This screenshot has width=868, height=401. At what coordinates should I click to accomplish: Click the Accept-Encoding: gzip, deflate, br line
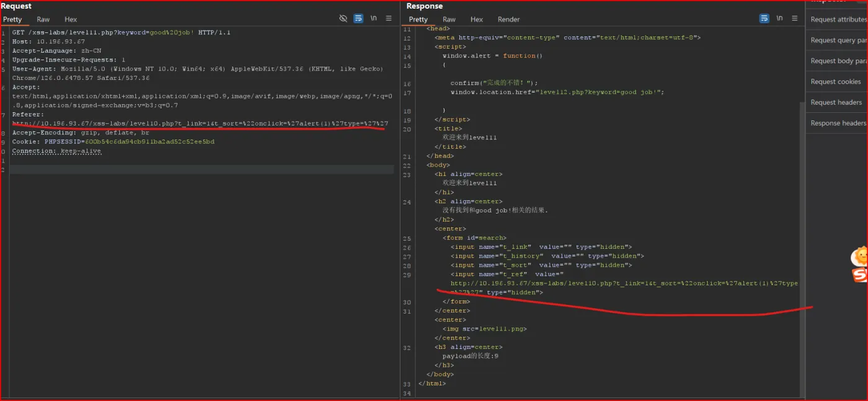pos(81,133)
